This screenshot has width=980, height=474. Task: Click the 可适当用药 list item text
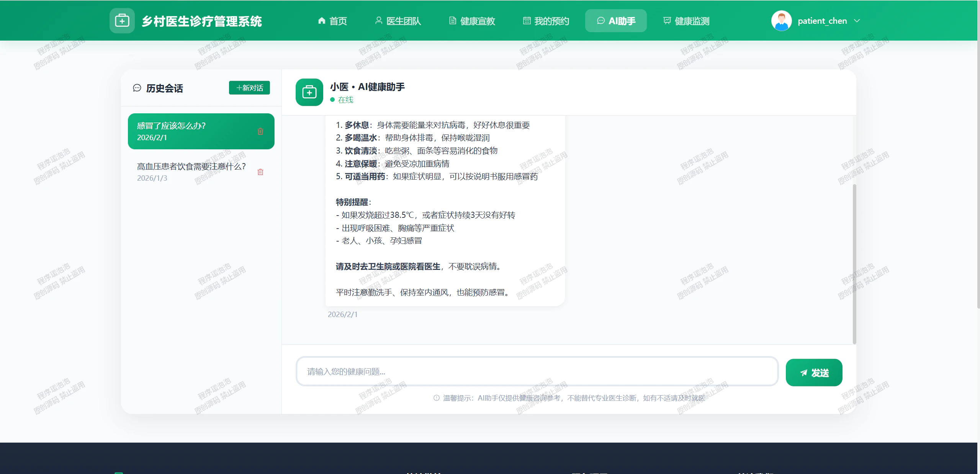click(437, 177)
